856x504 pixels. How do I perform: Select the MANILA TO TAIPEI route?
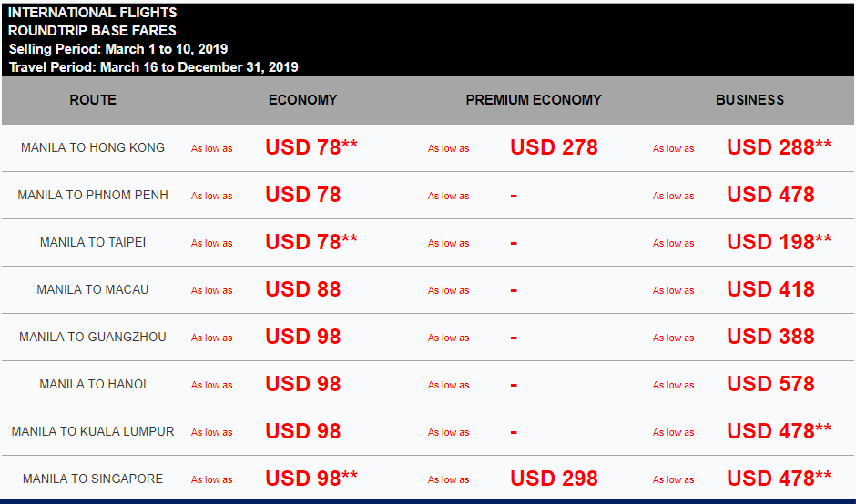[x=93, y=242]
